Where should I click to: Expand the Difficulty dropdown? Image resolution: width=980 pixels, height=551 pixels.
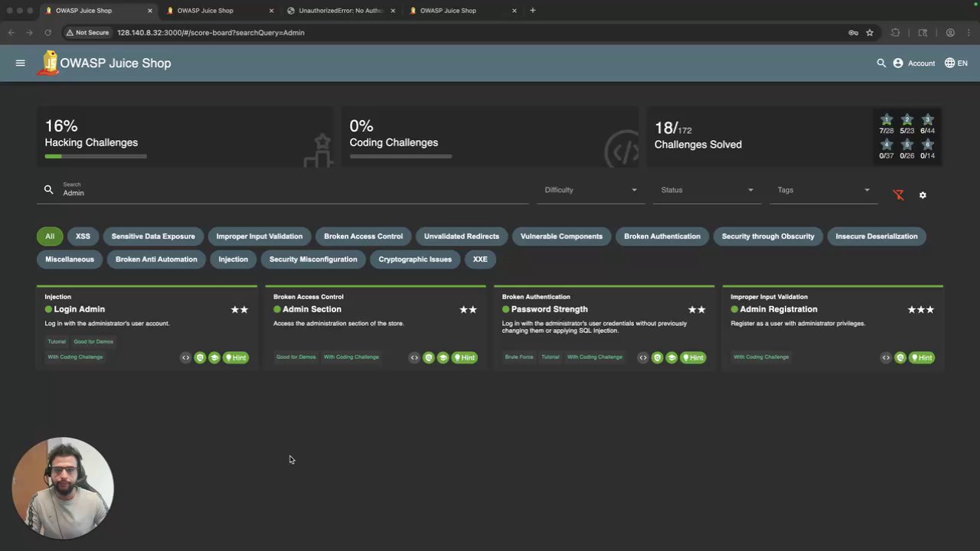(590, 190)
